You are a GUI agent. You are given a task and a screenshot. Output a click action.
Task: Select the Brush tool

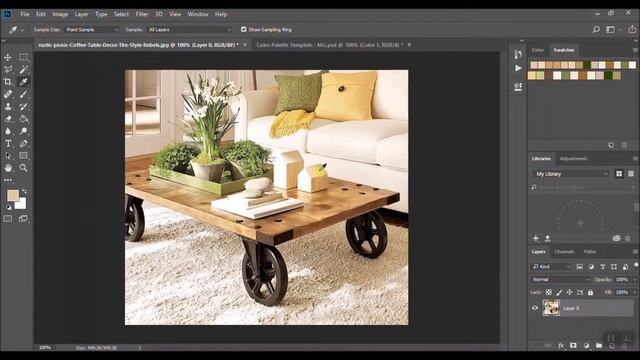coord(24,94)
